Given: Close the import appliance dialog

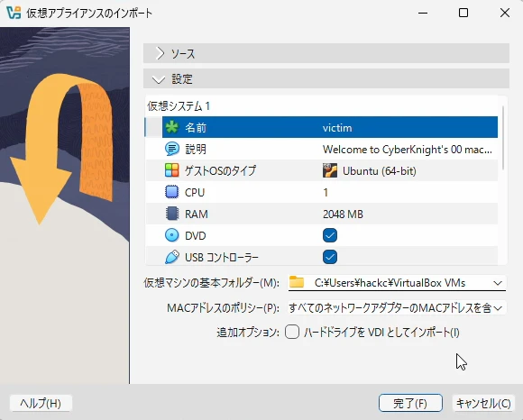Looking at the screenshot, I should (505, 13).
